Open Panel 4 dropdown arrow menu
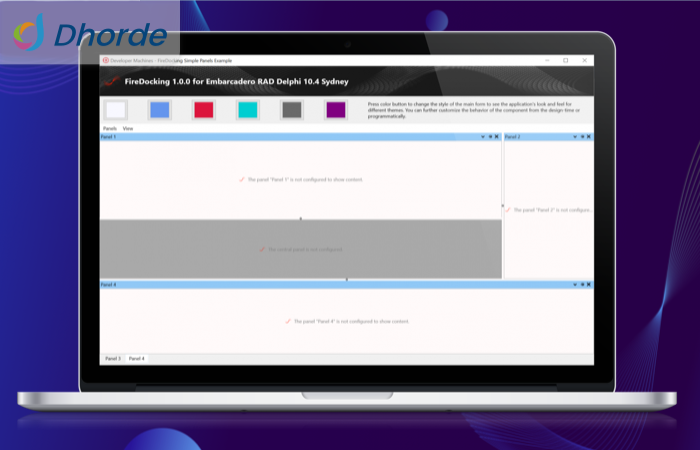 pos(575,285)
